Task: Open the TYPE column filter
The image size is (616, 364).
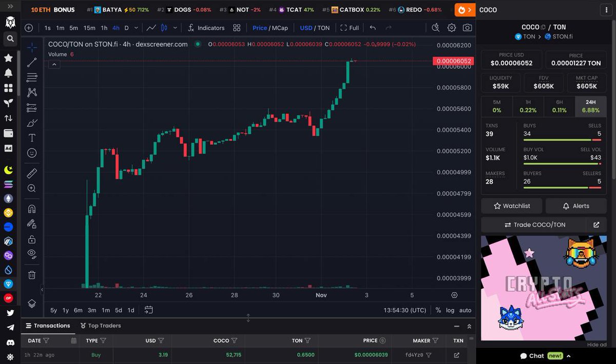Action: (x=103, y=340)
